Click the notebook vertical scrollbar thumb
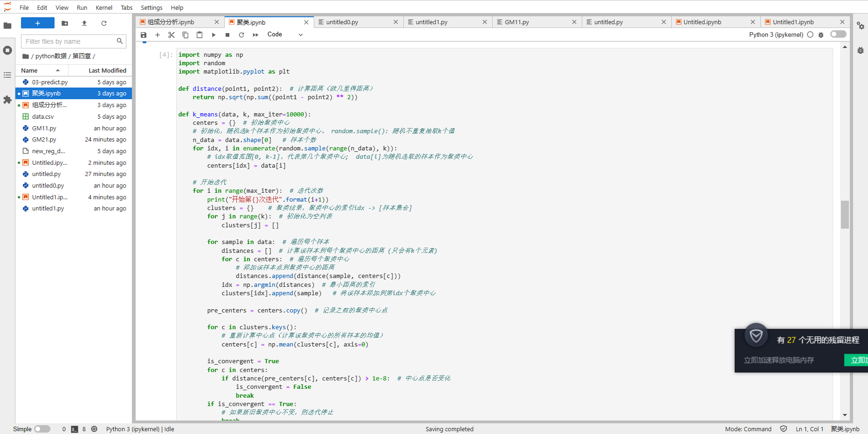Screen dimensions: 868x434 [845, 214]
